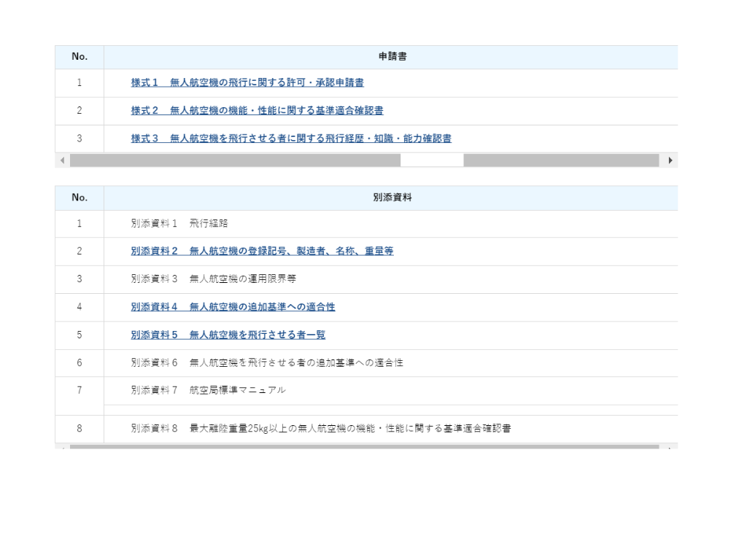
Task: Select 別添資料１ 飛行経路 row text
Action: (x=179, y=223)
